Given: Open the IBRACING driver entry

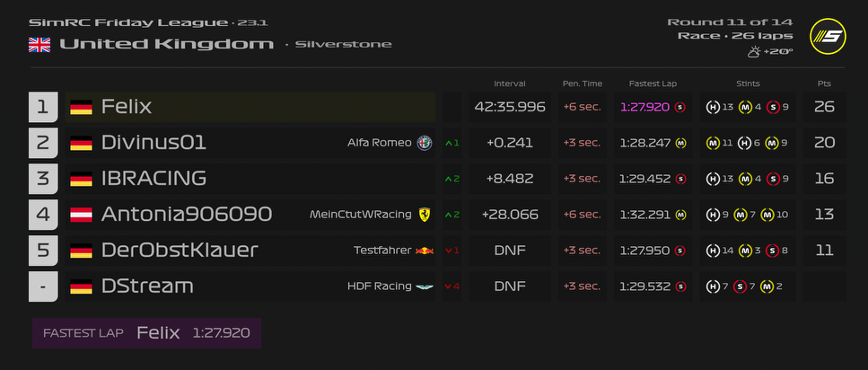Looking at the screenshot, I should (x=153, y=179).
